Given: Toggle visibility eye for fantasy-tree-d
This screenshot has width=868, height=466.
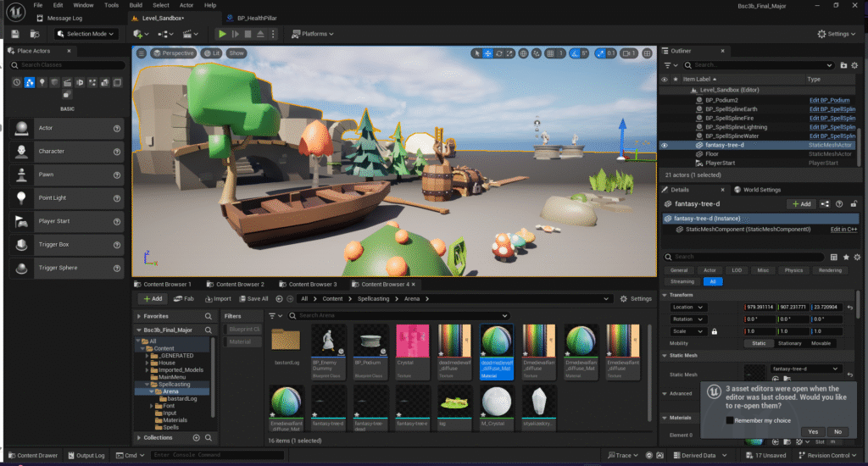Looking at the screenshot, I should pos(665,145).
